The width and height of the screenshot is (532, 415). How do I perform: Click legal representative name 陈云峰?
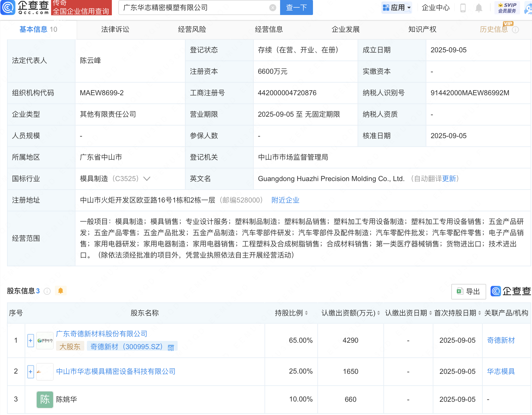pos(90,61)
